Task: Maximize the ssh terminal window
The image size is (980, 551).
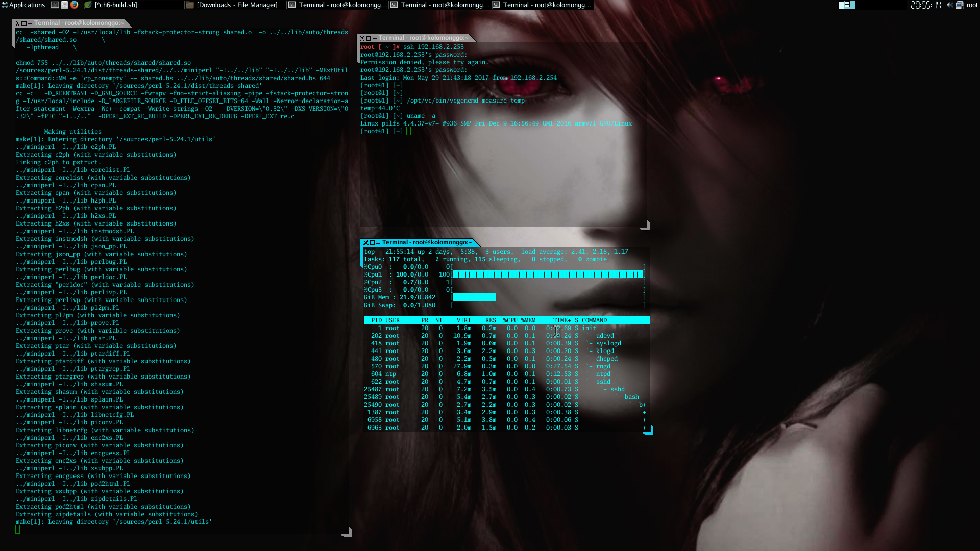Action: (368, 38)
